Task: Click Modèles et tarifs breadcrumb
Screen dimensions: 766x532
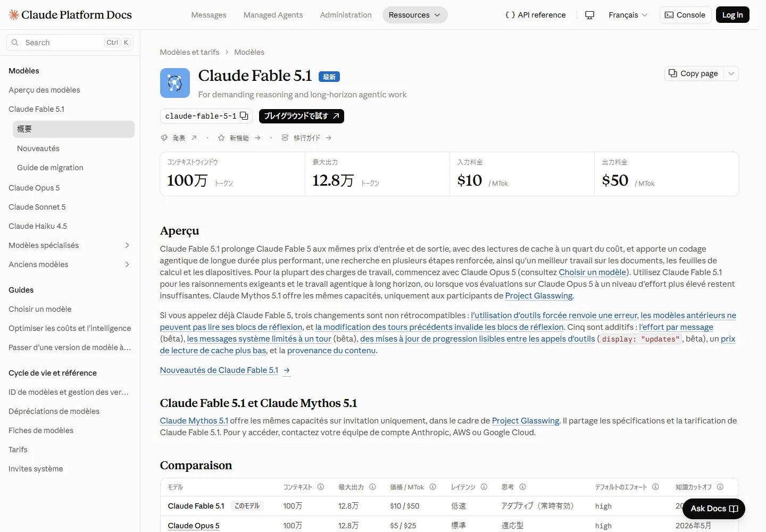Action: click(x=189, y=52)
